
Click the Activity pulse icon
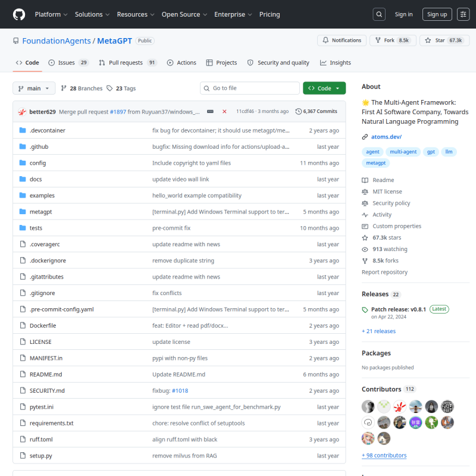[365, 215]
